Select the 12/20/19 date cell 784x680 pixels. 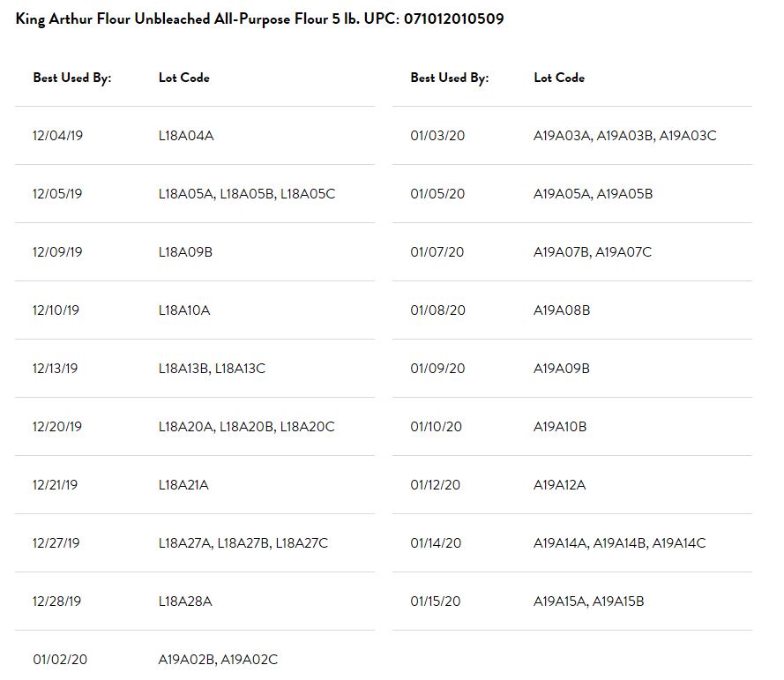tap(57, 427)
